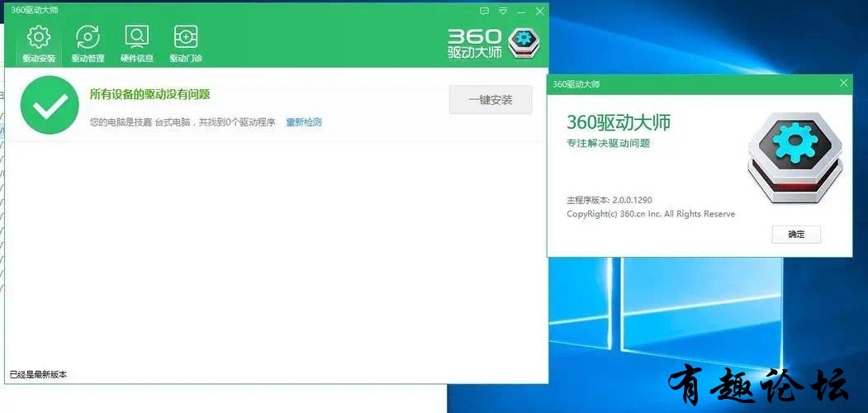The height and width of the screenshot is (413, 868).
Task: Click the 已经是最新版本 status text
Action: (x=38, y=375)
